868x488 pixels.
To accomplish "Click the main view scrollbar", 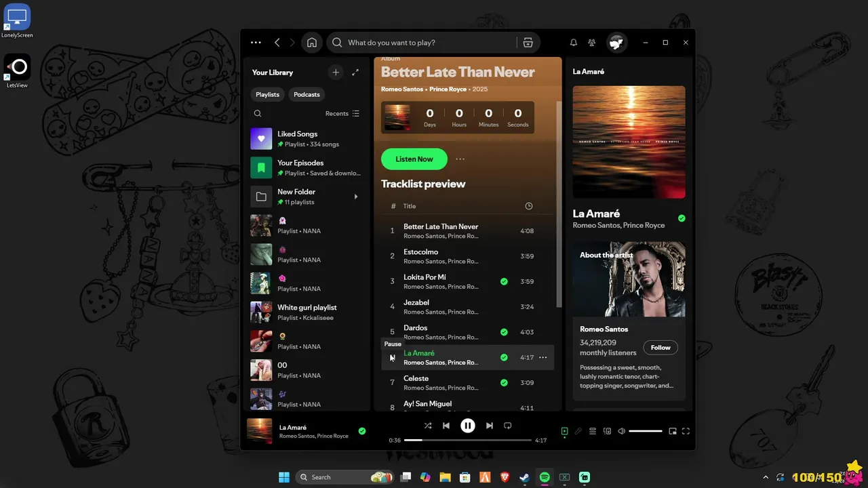I will click(x=559, y=203).
